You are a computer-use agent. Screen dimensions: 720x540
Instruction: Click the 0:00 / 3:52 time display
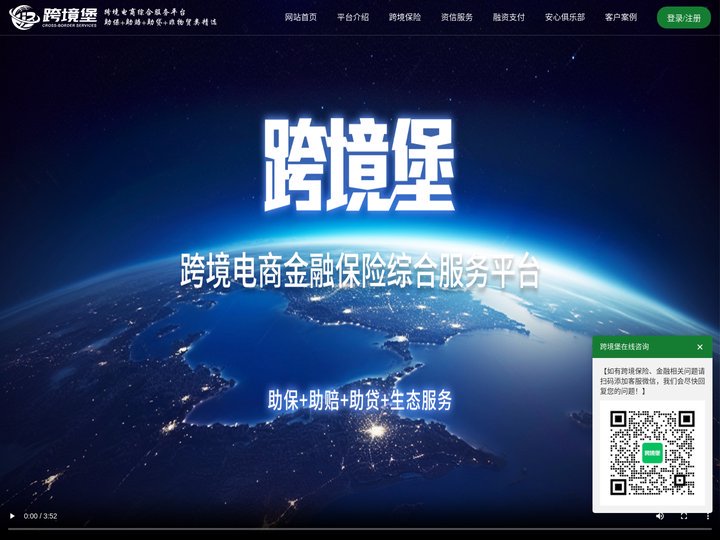[40, 516]
